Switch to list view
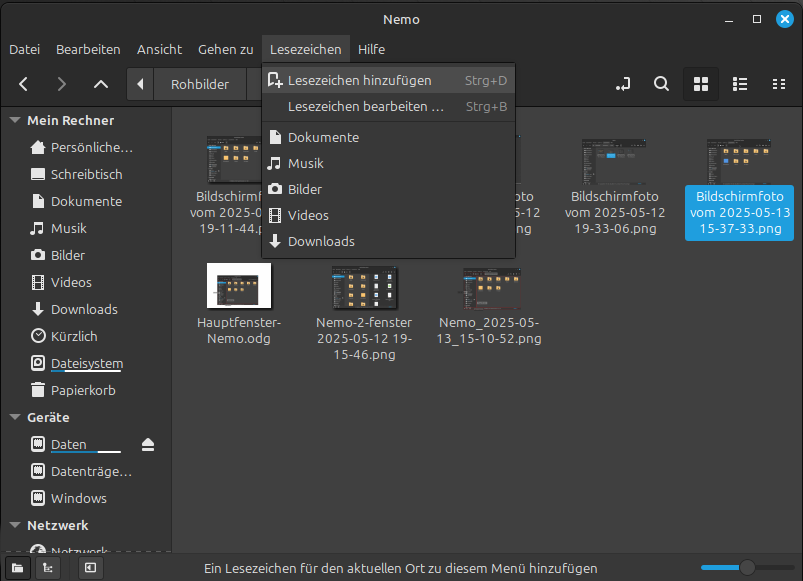This screenshot has height=581, width=803. pos(740,84)
